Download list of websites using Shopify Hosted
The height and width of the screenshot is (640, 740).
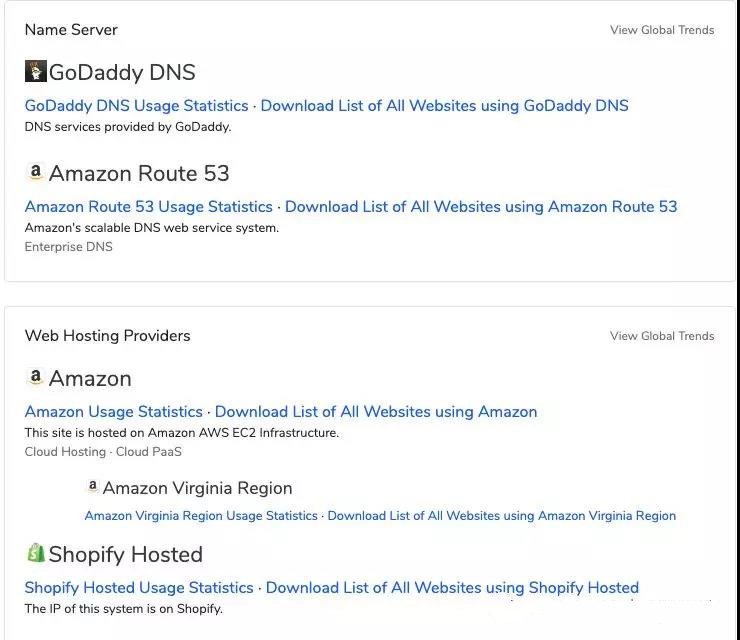pyautogui.click(x=452, y=588)
